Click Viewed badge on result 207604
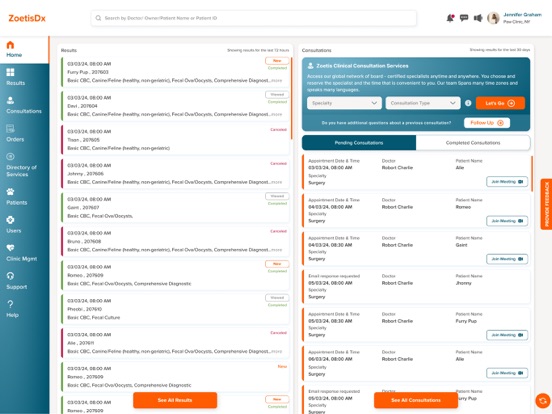The height and width of the screenshot is (414, 552). [277, 95]
